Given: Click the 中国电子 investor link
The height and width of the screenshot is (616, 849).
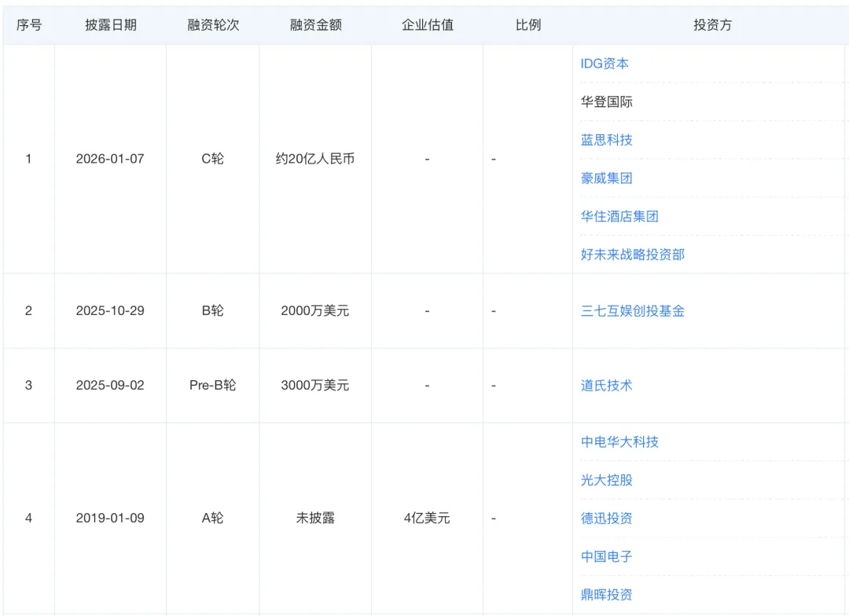Looking at the screenshot, I should point(606,556).
